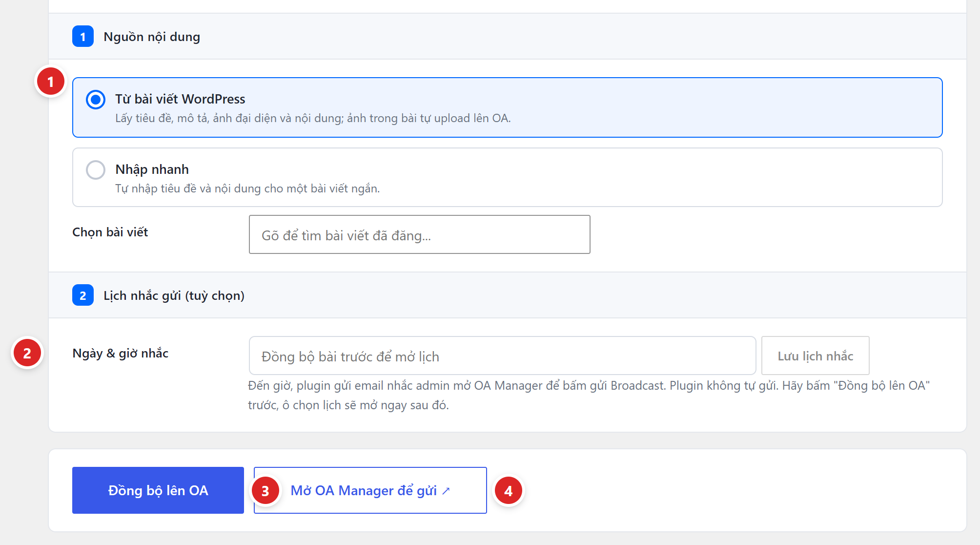Click the "Đồng bộ lên OA" button
The height and width of the screenshot is (545, 980).
[158, 490]
